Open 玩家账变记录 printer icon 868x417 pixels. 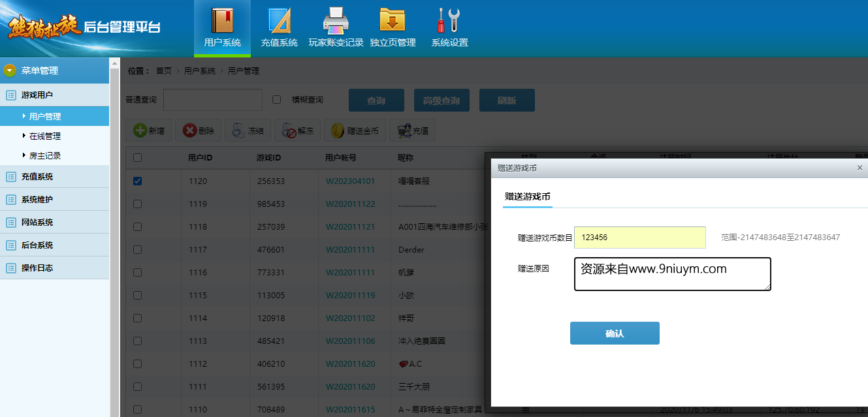[336, 20]
